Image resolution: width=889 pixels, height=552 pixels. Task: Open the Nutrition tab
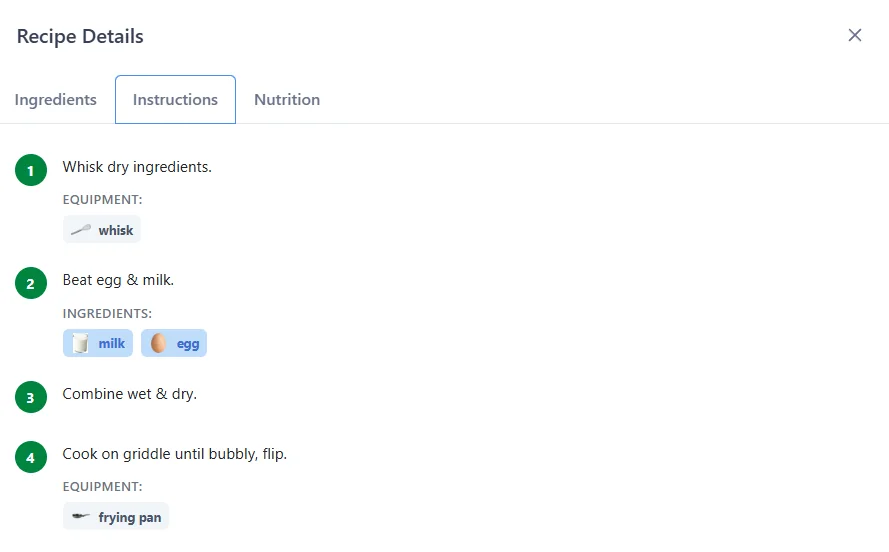(287, 100)
